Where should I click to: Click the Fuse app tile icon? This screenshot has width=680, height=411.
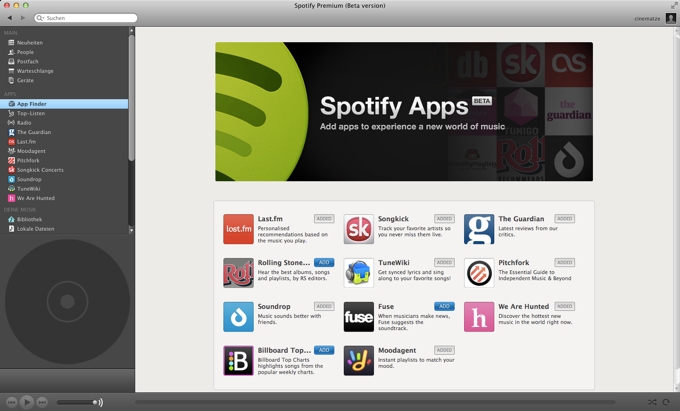[x=359, y=317]
